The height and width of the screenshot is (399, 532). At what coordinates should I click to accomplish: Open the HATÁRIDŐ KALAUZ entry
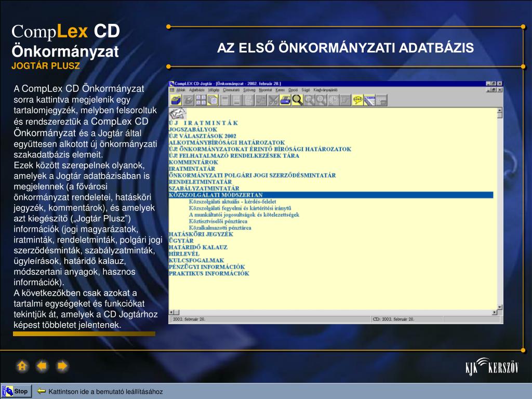pyautogui.click(x=198, y=247)
